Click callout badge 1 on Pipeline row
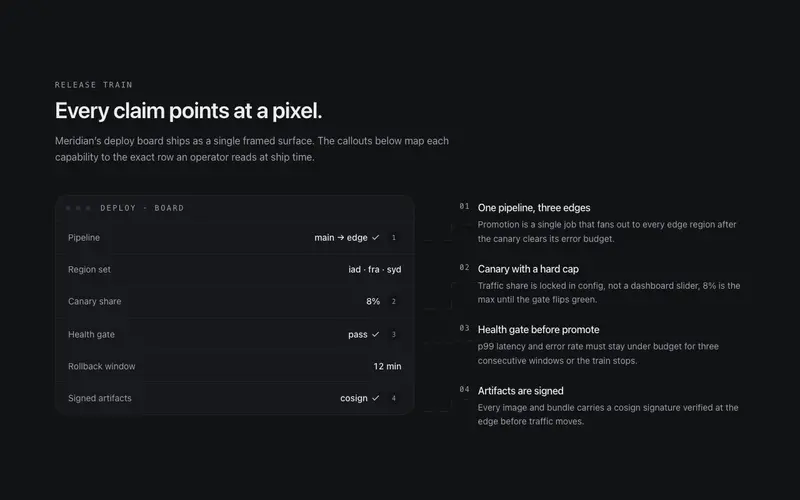This screenshot has width=800, height=500. click(393, 238)
